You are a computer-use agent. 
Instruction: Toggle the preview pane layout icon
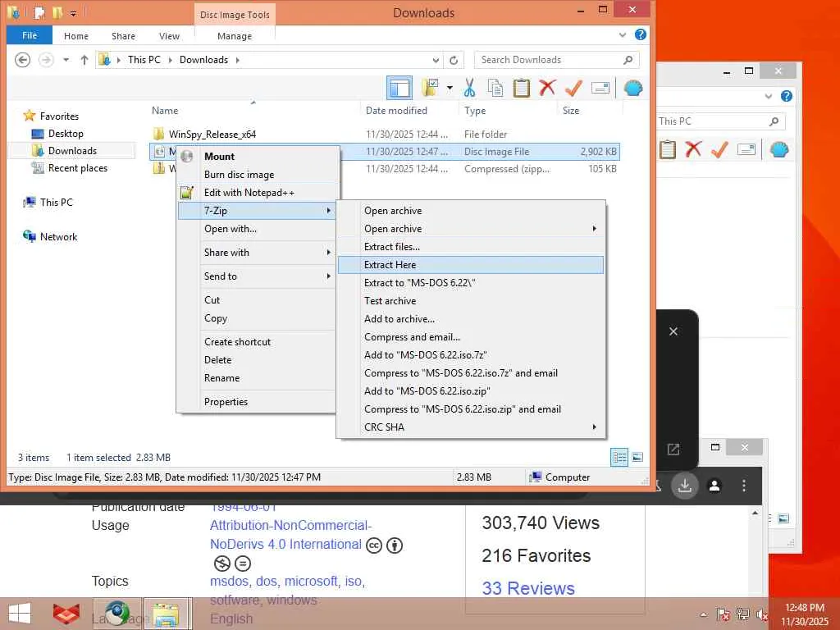pos(399,88)
